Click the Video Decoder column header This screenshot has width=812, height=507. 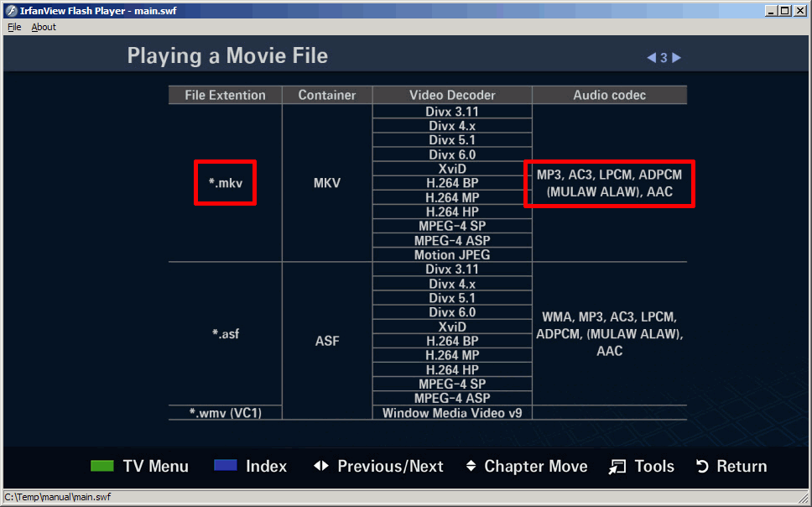(452, 95)
